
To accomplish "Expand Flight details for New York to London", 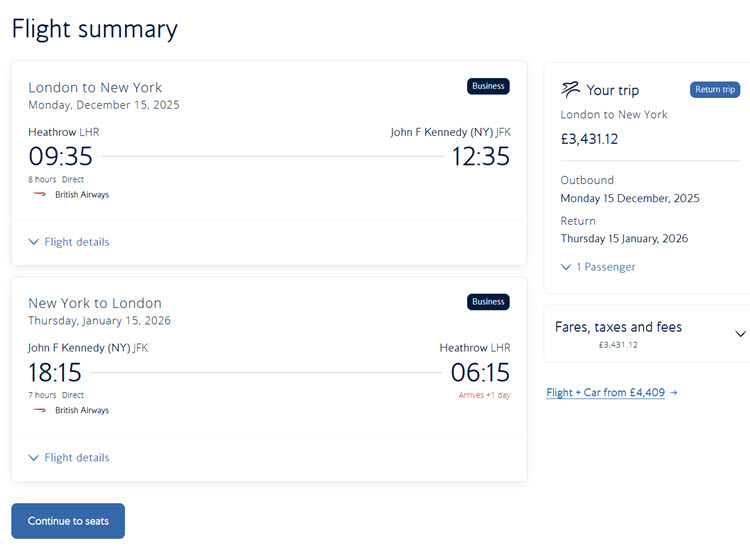I will click(69, 458).
